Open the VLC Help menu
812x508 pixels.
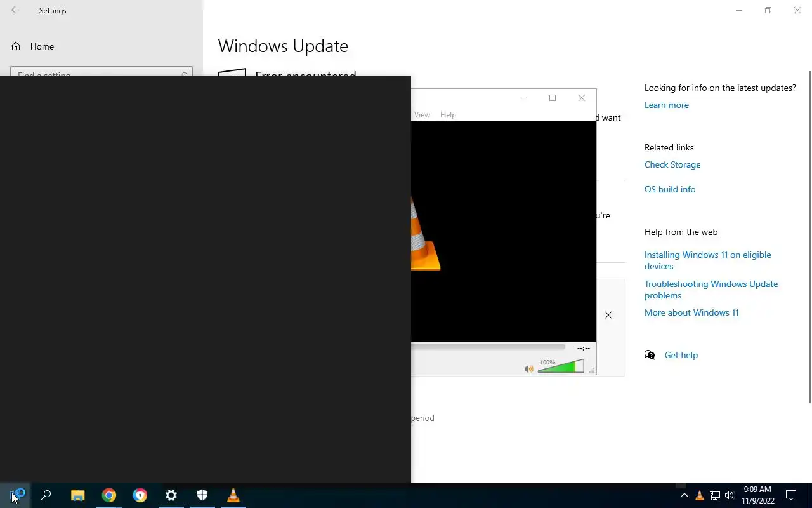(x=448, y=115)
